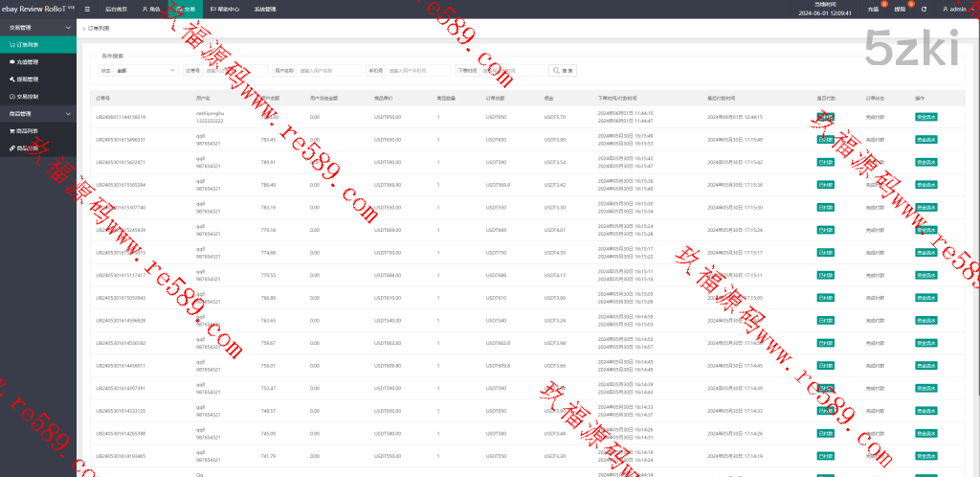Click 资金流水 button in the first order row
This screenshot has width=980, height=477.
pos(925,117)
